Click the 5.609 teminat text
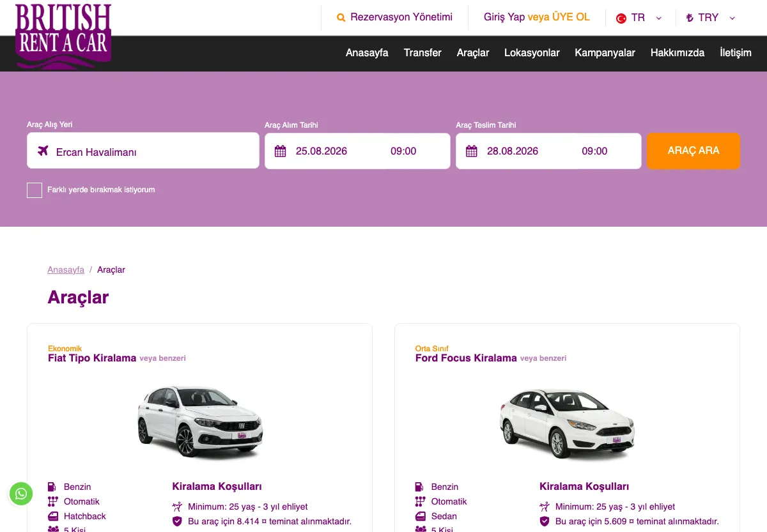767x532 pixels. (637, 521)
